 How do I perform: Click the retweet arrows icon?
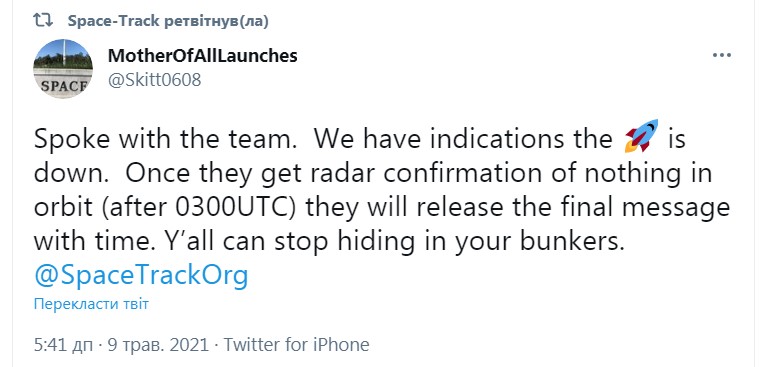point(43,21)
